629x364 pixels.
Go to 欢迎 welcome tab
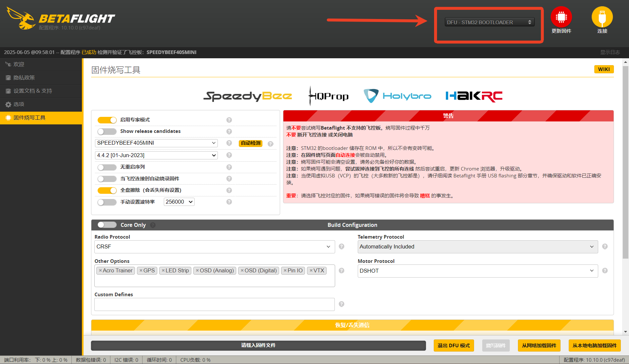coord(41,64)
